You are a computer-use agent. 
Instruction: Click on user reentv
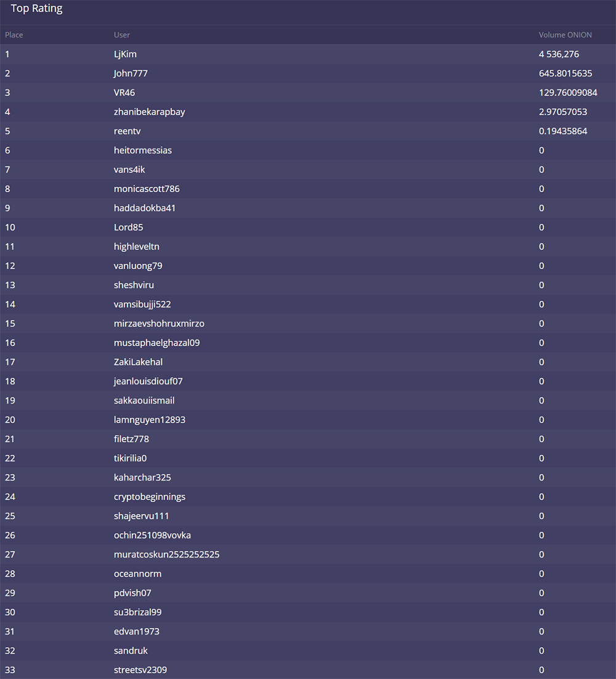[128, 131]
